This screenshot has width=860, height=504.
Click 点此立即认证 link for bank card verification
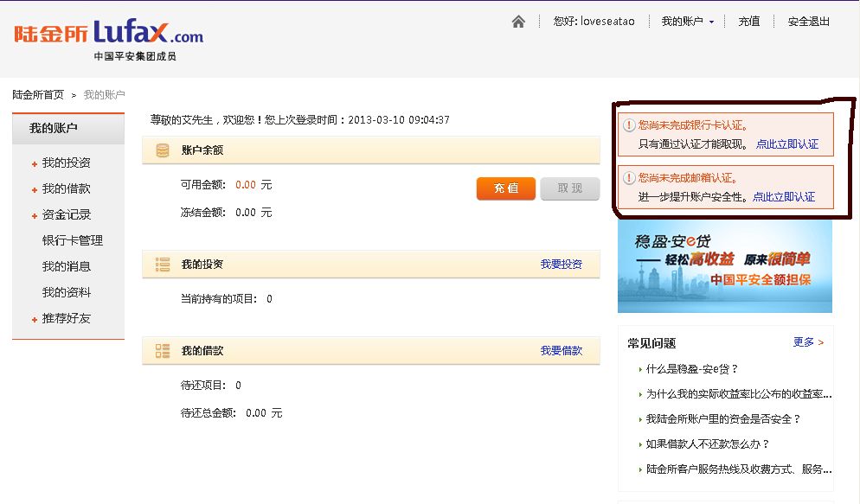tap(786, 144)
